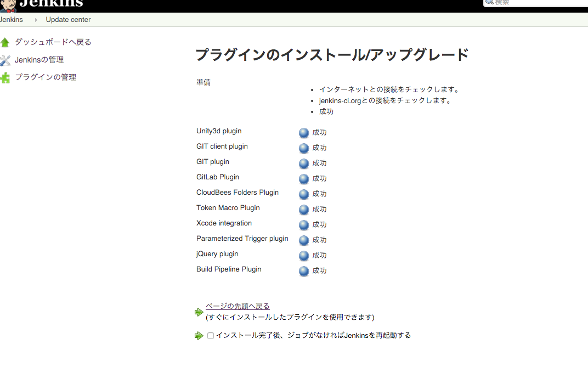588x367 pixels.
Task: Click the インターネットとの接続をチェックします bullet
Action: tap(389, 89)
